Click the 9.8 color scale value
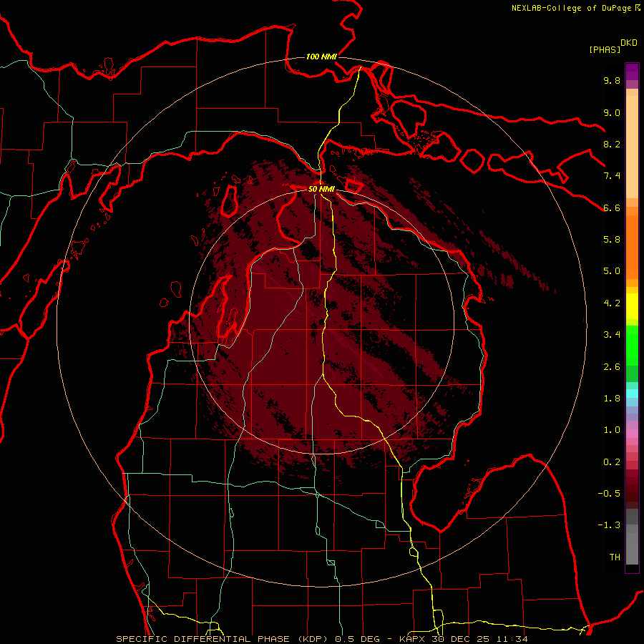This screenshot has width=644, height=644. point(612,81)
